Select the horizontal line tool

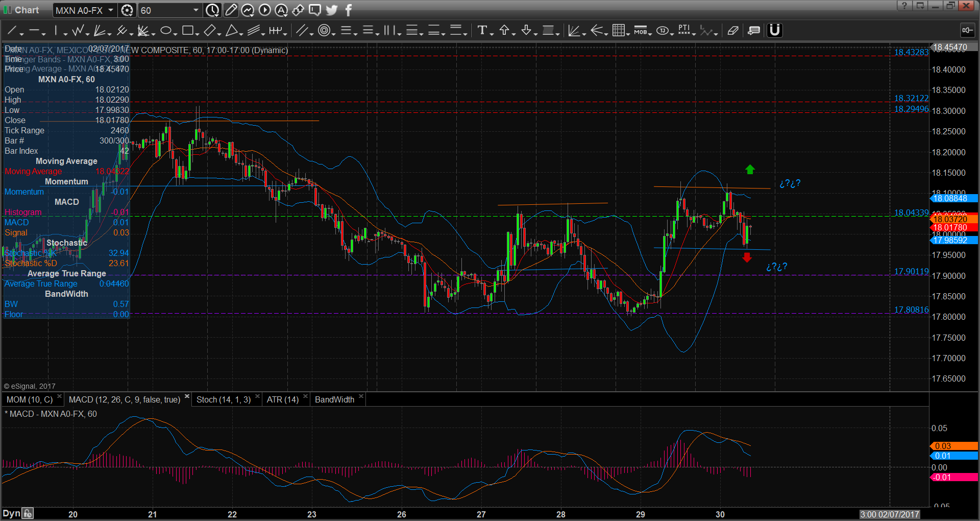[34, 31]
